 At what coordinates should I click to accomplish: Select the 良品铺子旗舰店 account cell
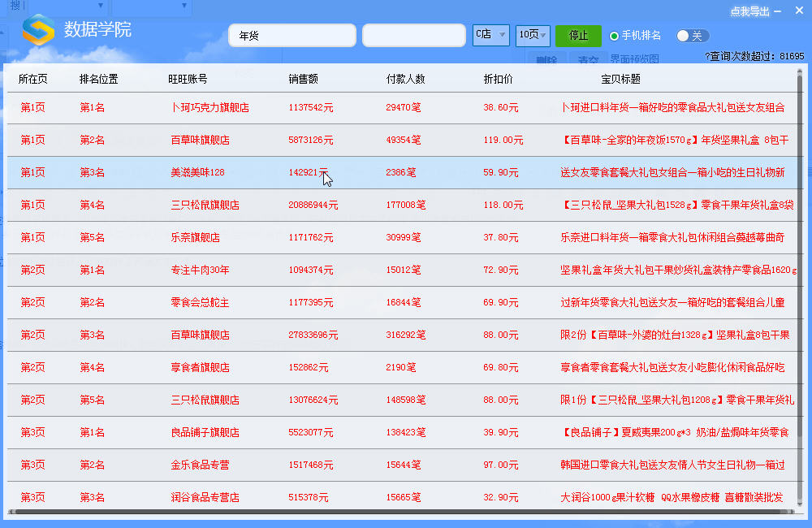(x=205, y=432)
